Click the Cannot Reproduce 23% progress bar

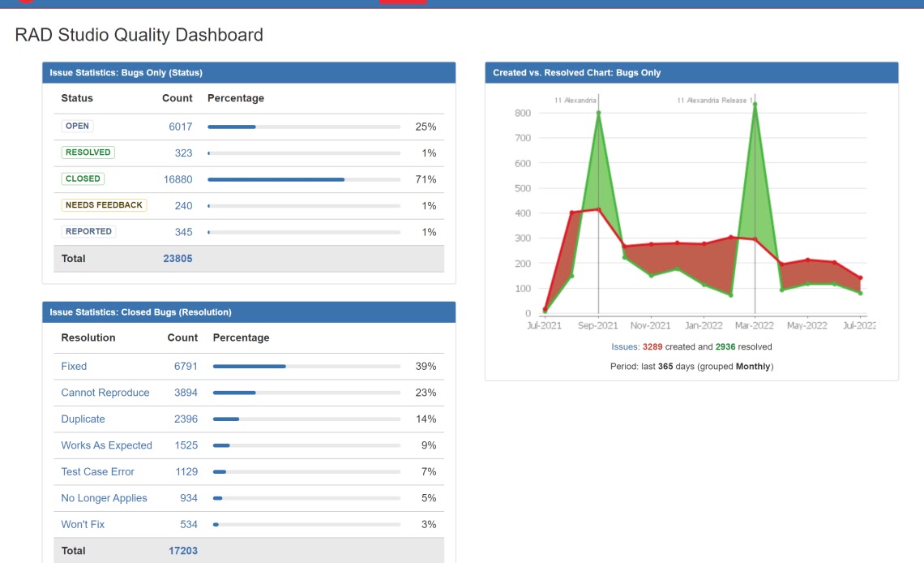tap(306, 393)
